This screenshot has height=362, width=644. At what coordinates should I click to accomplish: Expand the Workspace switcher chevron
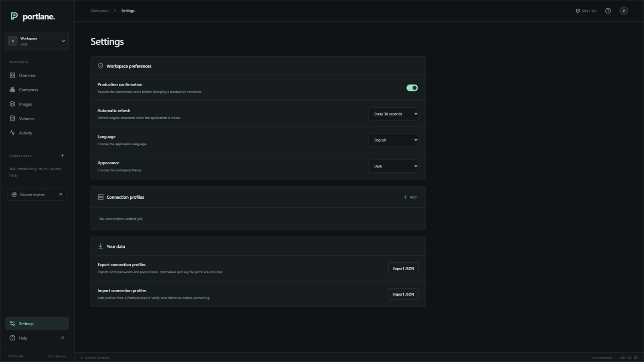64,41
